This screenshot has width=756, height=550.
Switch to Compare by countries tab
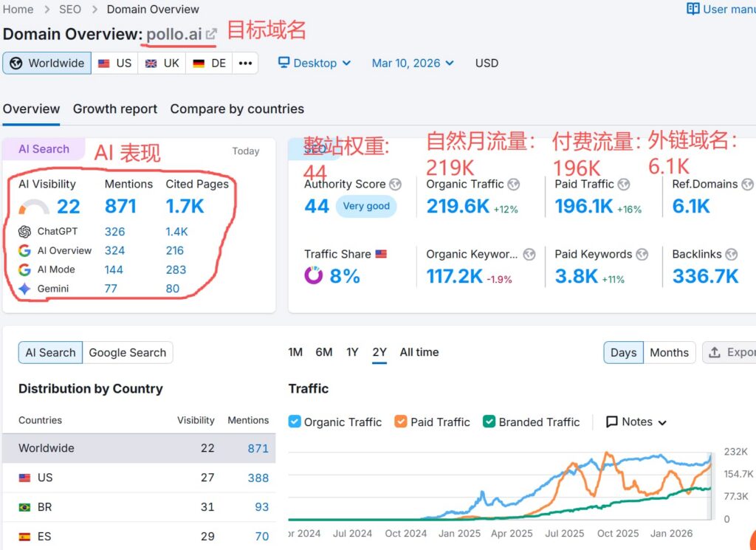tap(237, 109)
